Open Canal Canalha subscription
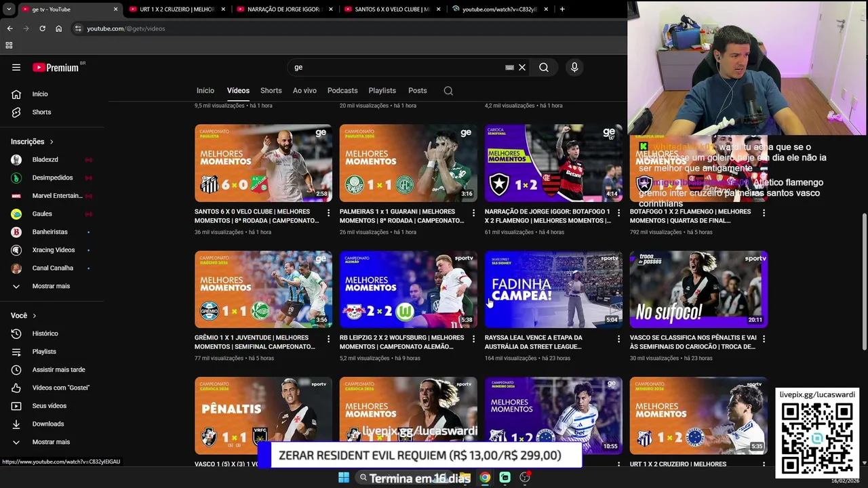Image resolution: width=868 pixels, height=488 pixels. tap(52, 268)
